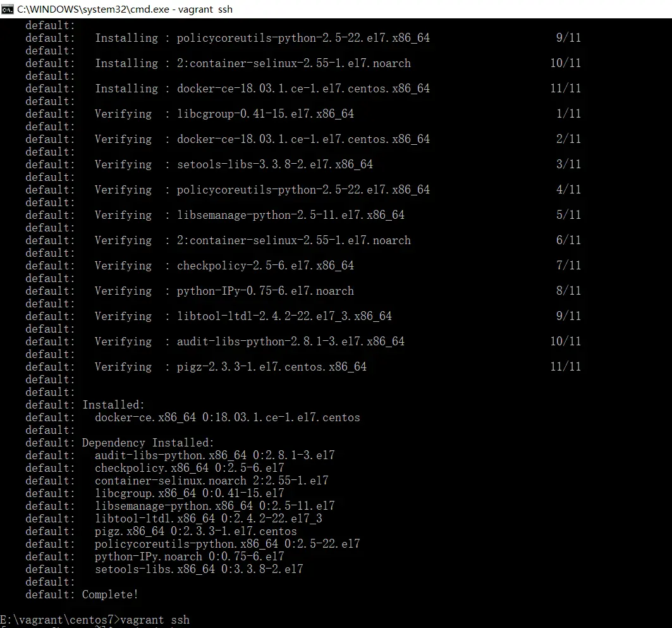672x628 pixels.
Task: Click 'container-selinux.noarch 2:2.55-1.el7' entry
Action: coord(212,481)
